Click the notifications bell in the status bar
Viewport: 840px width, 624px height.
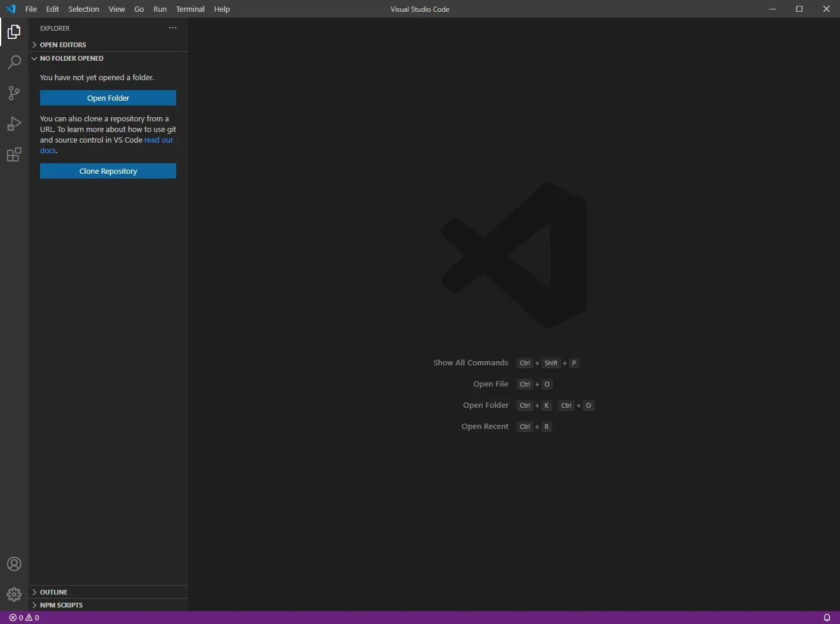[828, 618]
